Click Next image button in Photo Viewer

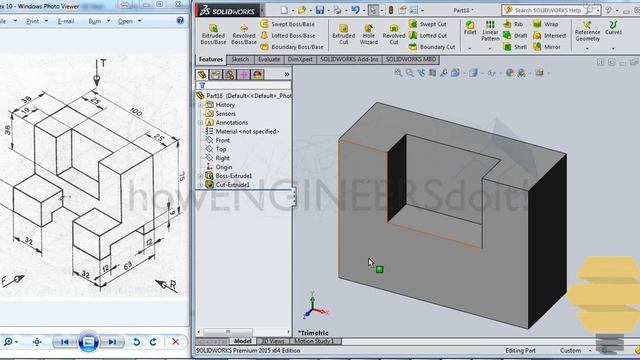point(112,342)
